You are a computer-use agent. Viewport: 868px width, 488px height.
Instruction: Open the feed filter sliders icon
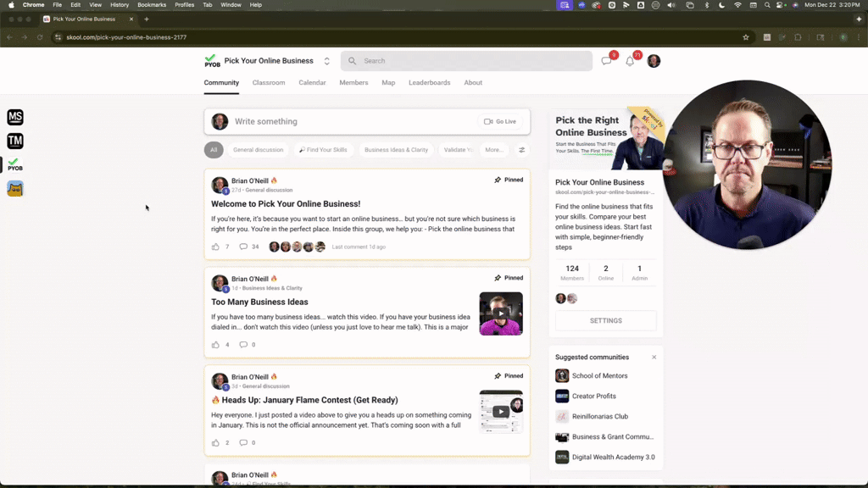pos(522,150)
